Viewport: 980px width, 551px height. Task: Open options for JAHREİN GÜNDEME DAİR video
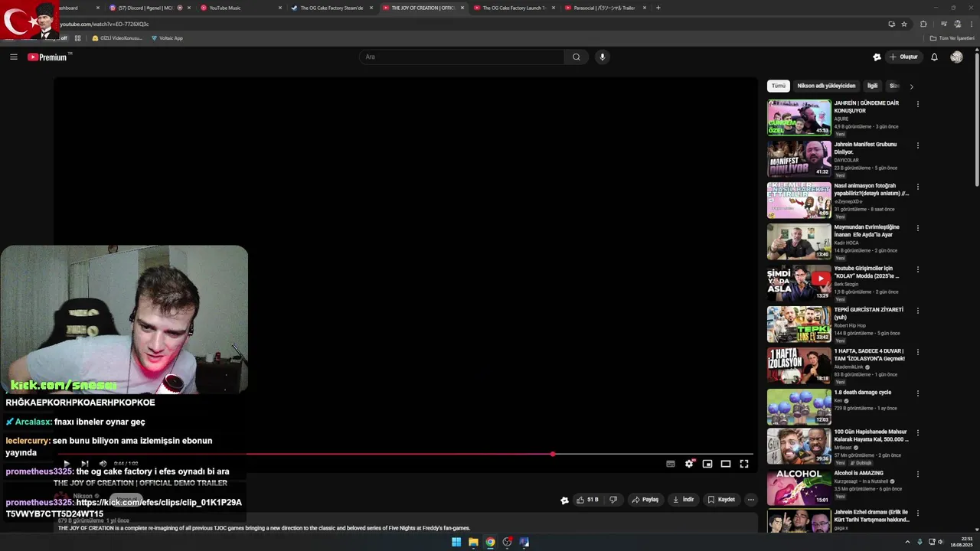click(x=918, y=104)
